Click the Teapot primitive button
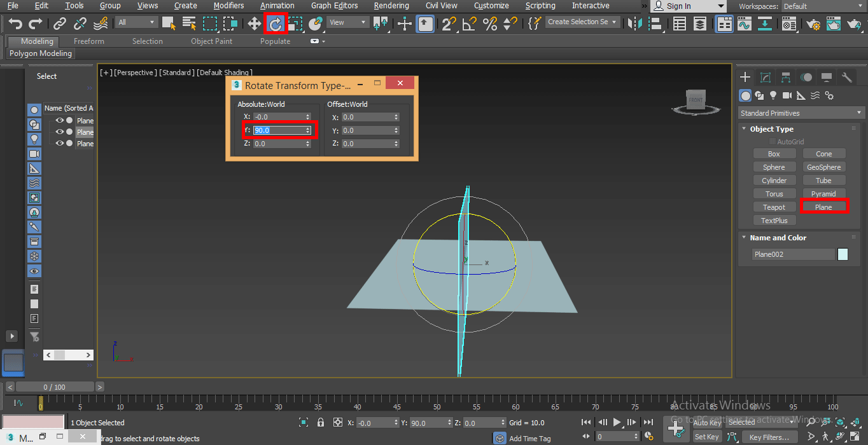Screen dimensions: 868x445 (x=774, y=207)
